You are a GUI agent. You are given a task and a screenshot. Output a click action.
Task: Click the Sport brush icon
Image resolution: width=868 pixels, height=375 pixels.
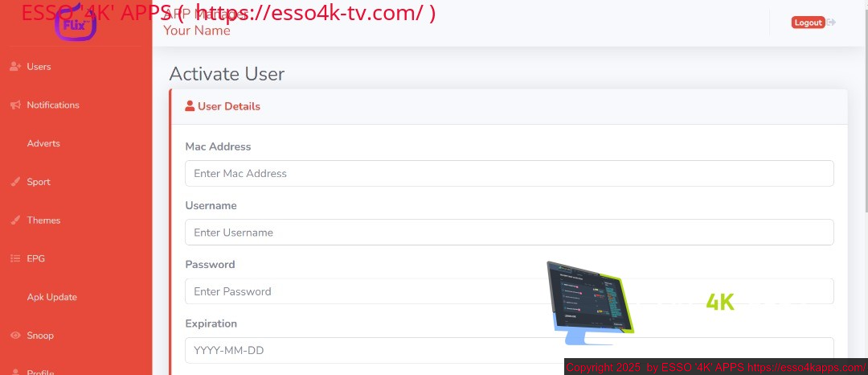tap(15, 182)
